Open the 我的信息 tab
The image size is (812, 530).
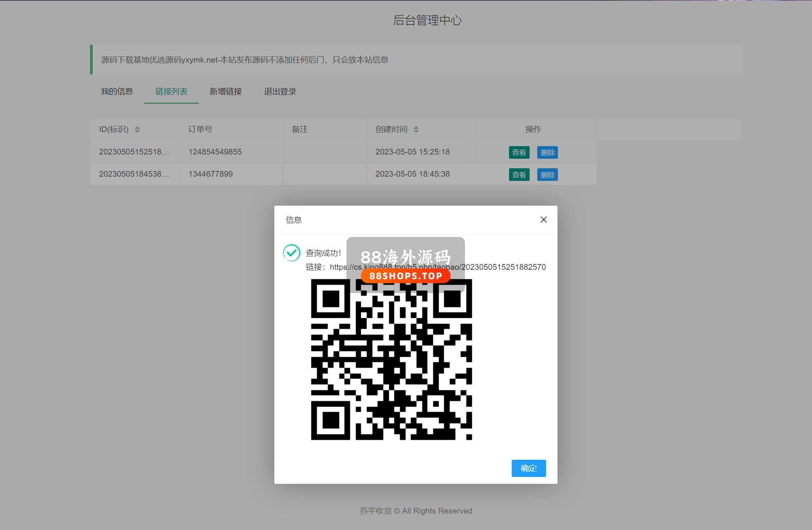(x=117, y=92)
